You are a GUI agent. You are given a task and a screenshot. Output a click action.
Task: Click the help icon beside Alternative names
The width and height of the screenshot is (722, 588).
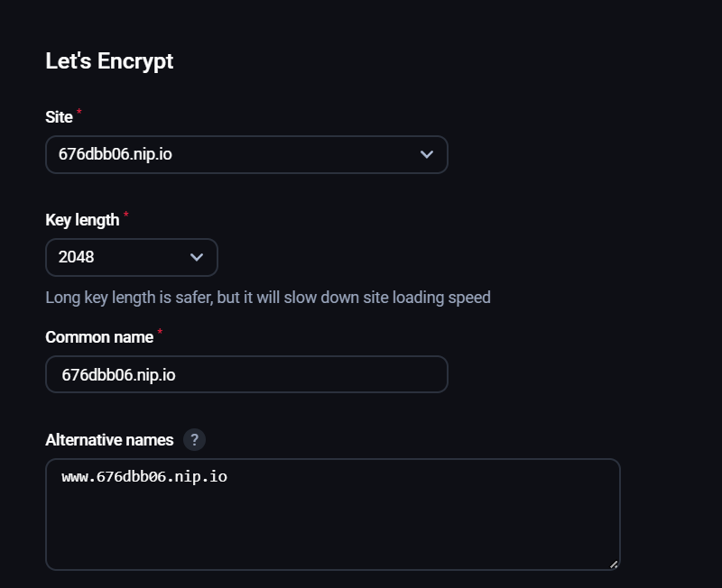click(194, 440)
